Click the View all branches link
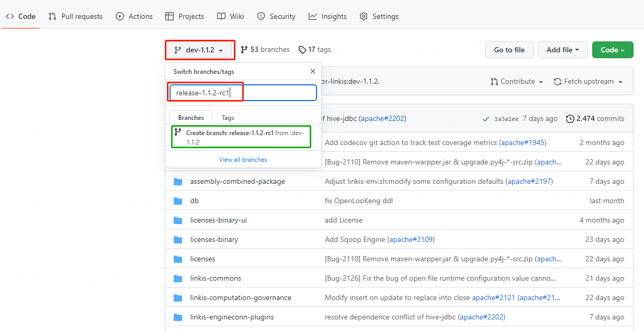The width and height of the screenshot is (644, 332). [243, 160]
